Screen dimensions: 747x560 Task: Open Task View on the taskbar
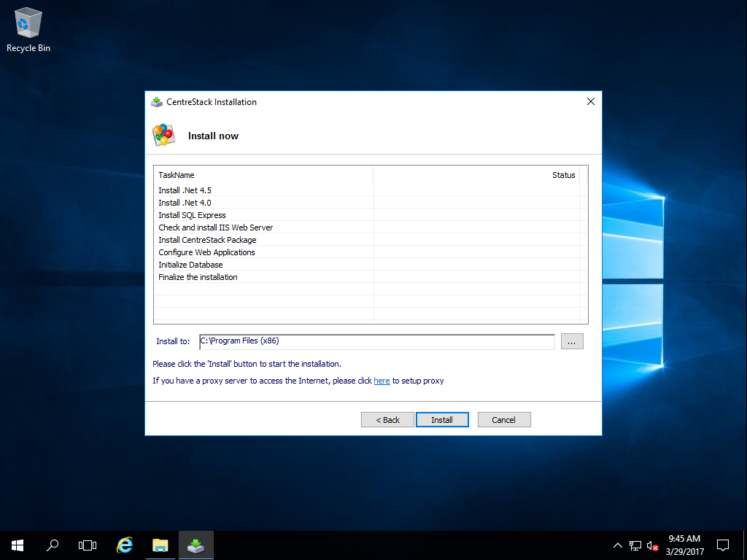click(x=88, y=545)
